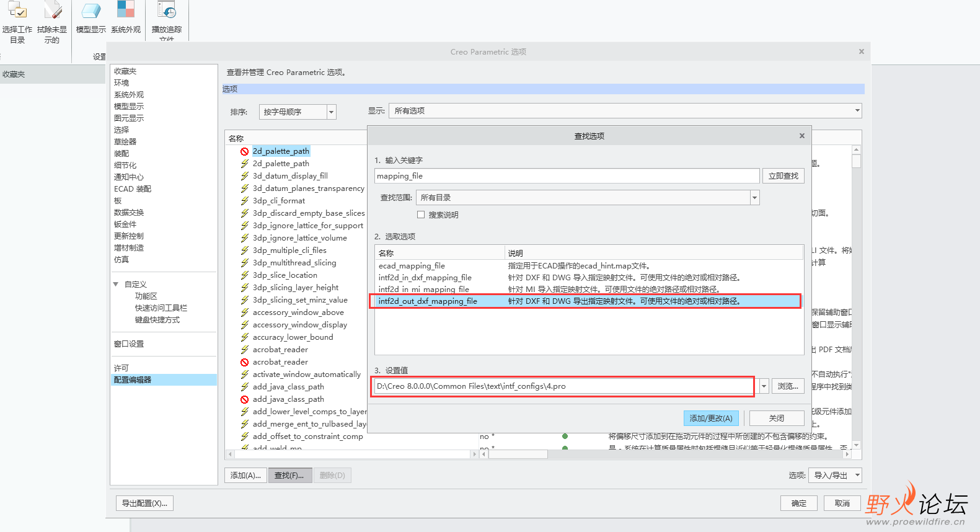Viewport: 980px width, 532px height.
Task: Open the 系统外观 category in sidebar
Action: click(129, 95)
